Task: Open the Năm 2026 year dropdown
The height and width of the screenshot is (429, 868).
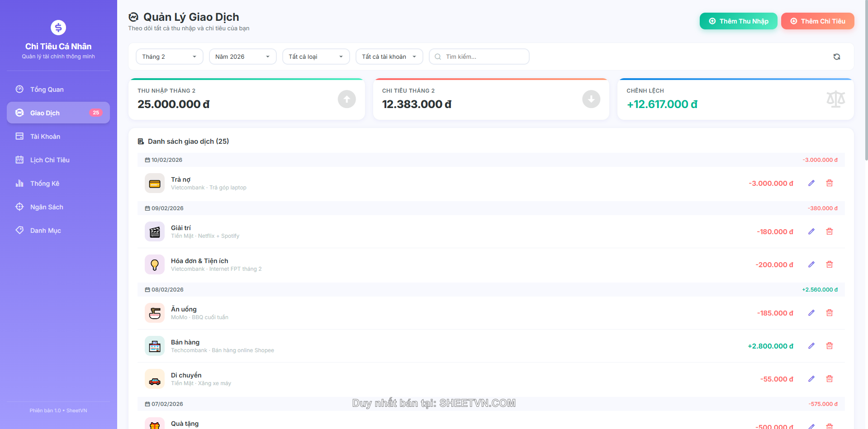Action: tap(242, 57)
